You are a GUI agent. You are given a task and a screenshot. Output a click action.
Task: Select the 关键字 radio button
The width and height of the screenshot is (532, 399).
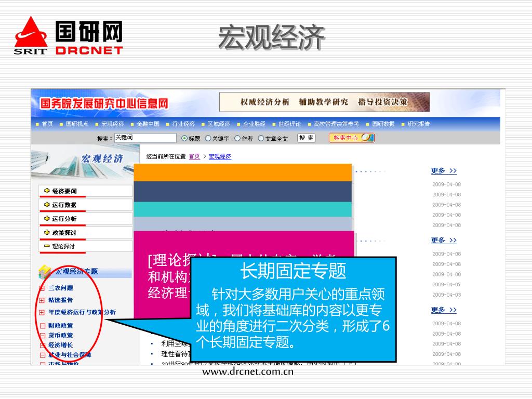tap(208, 138)
